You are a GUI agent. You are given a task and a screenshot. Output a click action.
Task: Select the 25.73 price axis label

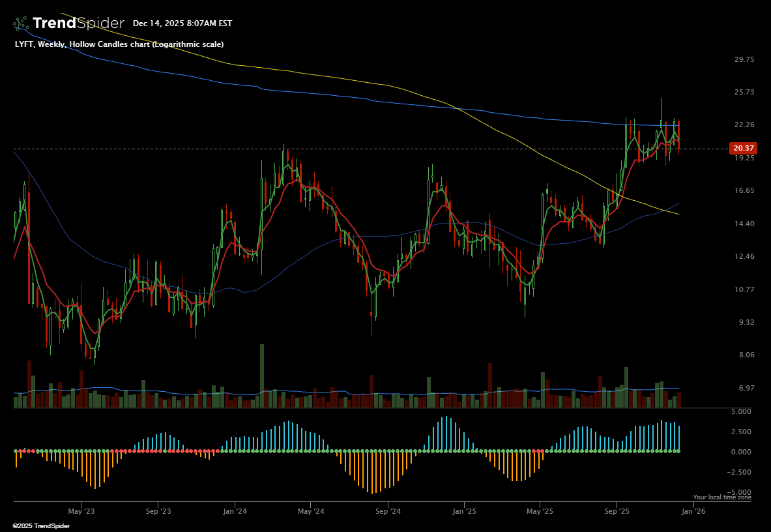(744, 92)
